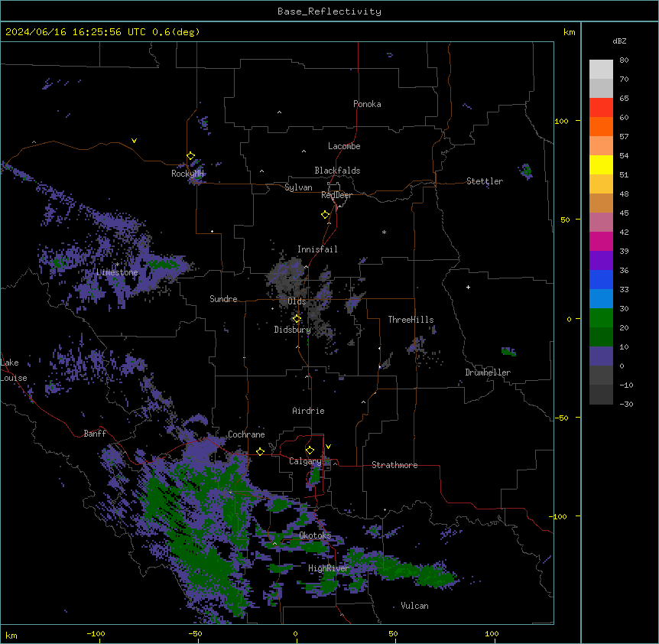Image resolution: width=659 pixels, height=644 pixels.
Task: Select the Blackfalds label
Action: pyautogui.click(x=337, y=171)
